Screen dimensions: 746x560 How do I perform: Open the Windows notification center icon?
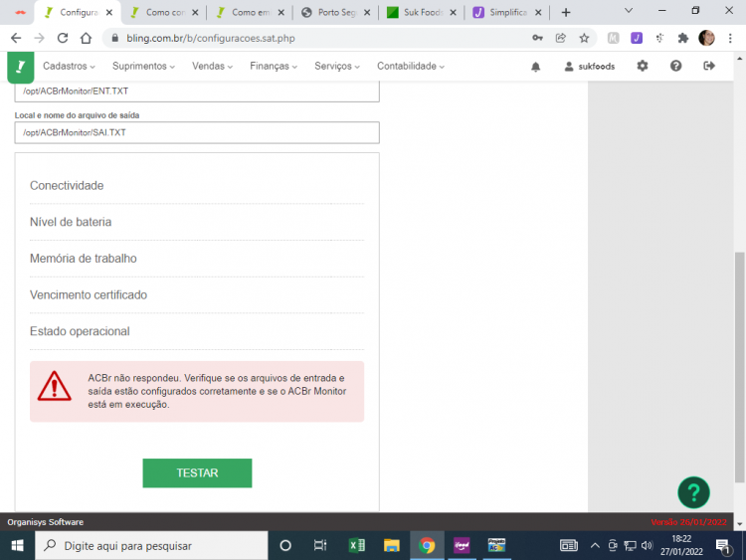point(724,546)
